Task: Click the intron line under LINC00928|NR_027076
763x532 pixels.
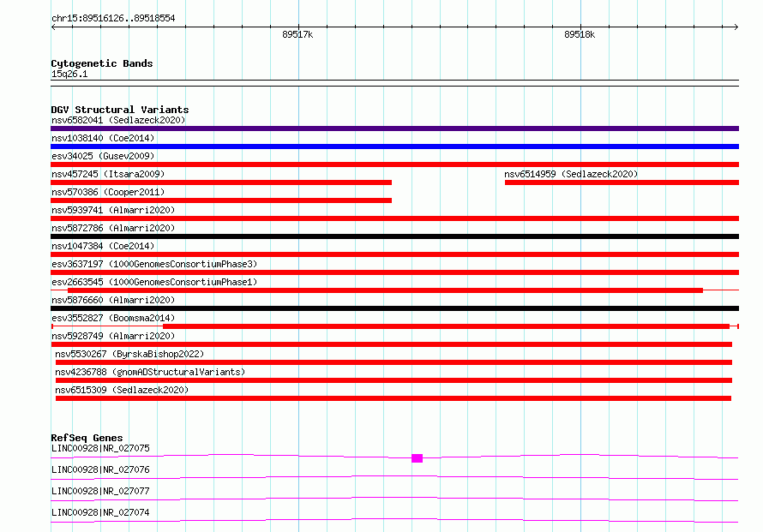Action: pos(394,477)
